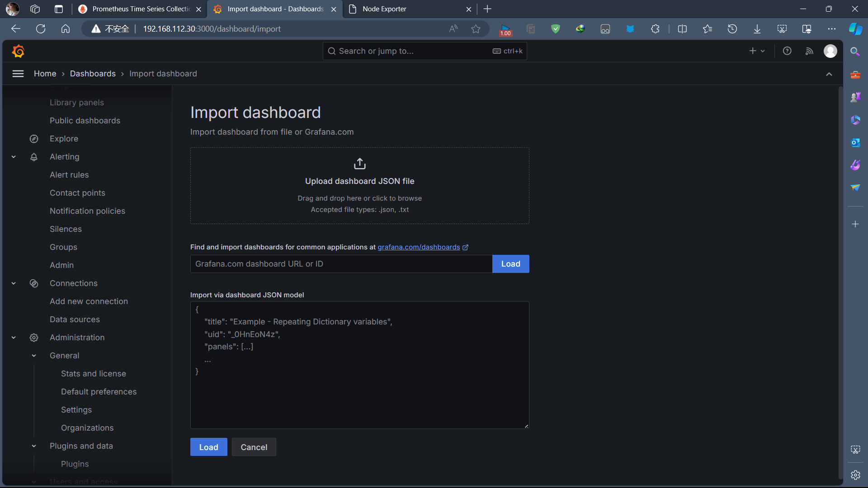Click the Administration gear icon

34,338
